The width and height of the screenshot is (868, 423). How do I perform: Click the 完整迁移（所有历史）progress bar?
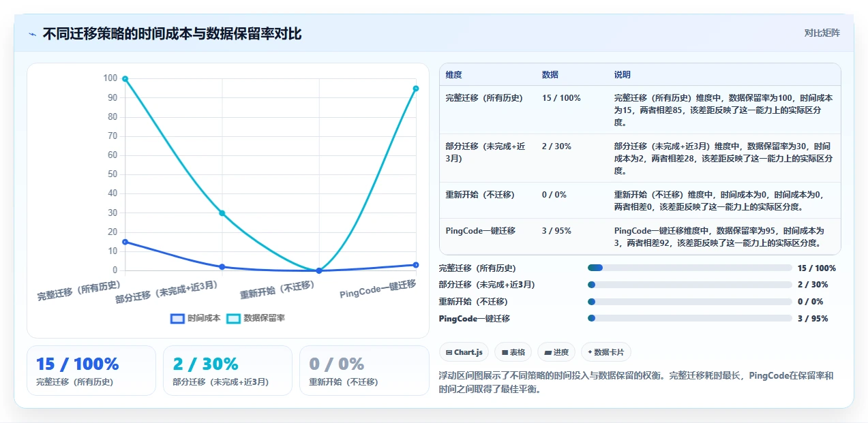pyautogui.click(x=689, y=268)
